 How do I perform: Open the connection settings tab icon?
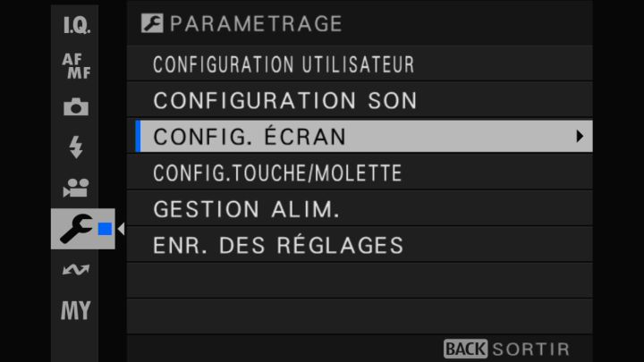[76, 269]
